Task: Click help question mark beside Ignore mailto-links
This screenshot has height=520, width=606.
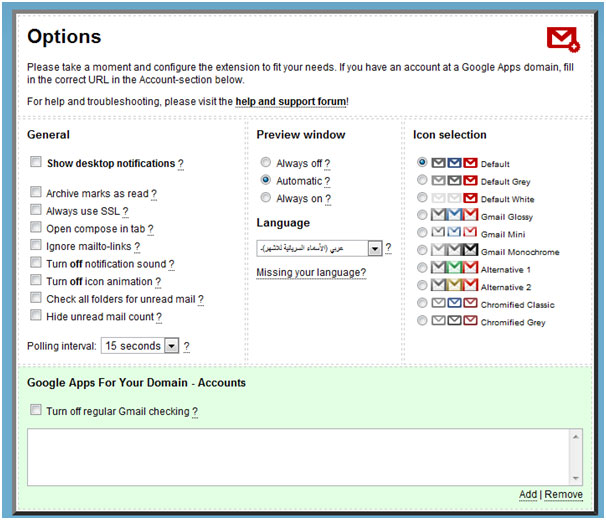Action: [x=137, y=247]
